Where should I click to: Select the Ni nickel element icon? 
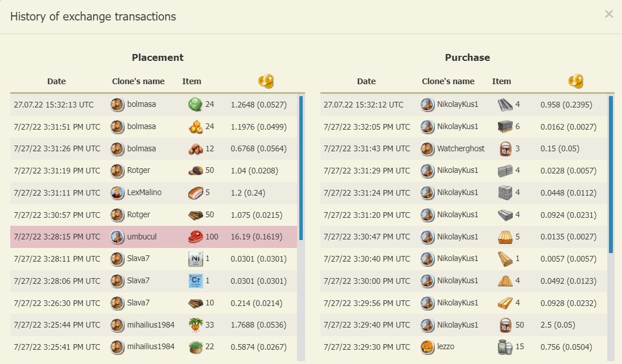(195, 259)
